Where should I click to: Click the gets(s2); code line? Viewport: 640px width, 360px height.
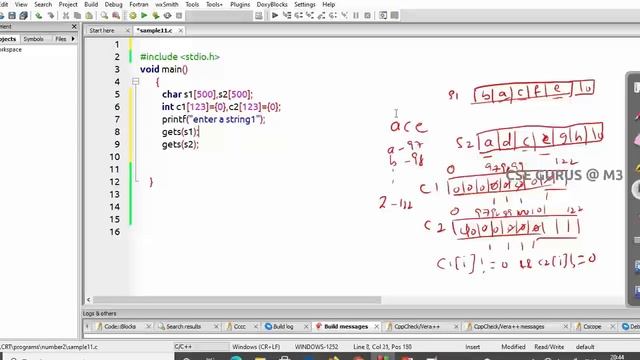point(180,144)
